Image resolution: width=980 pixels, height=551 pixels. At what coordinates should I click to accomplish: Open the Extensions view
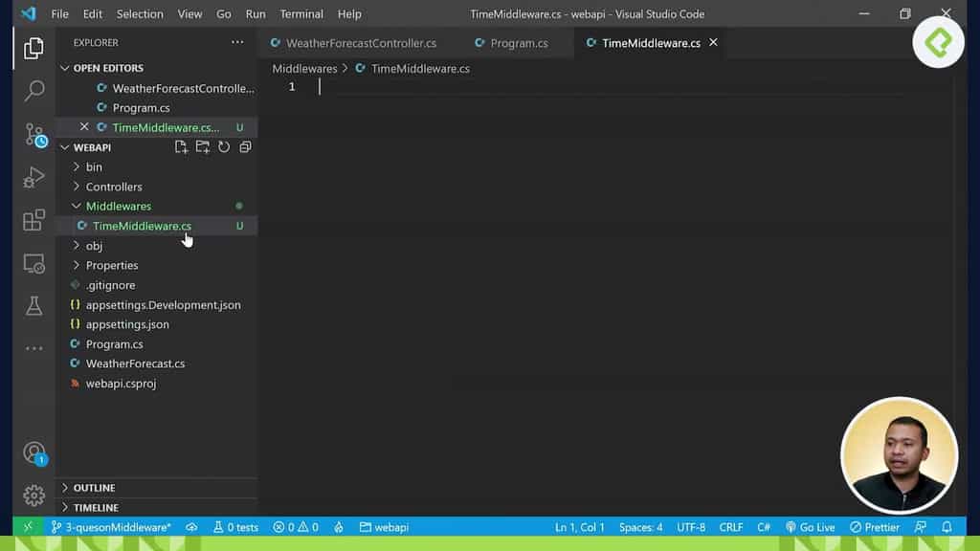[33, 220]
